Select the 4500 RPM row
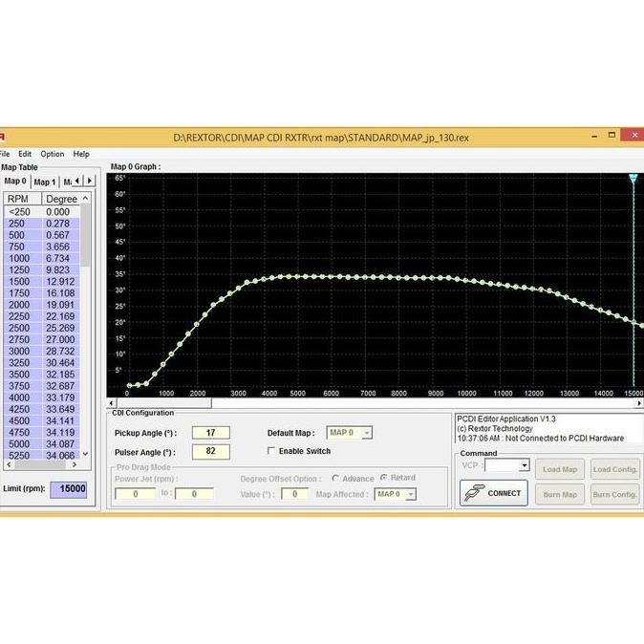644x644 pixels. 42,421
